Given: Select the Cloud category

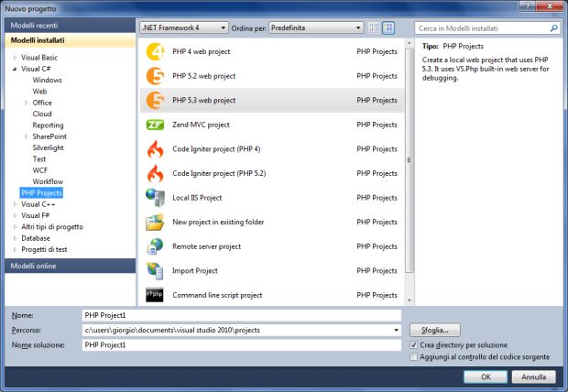Looking at the screenshot, I should 42,114.
